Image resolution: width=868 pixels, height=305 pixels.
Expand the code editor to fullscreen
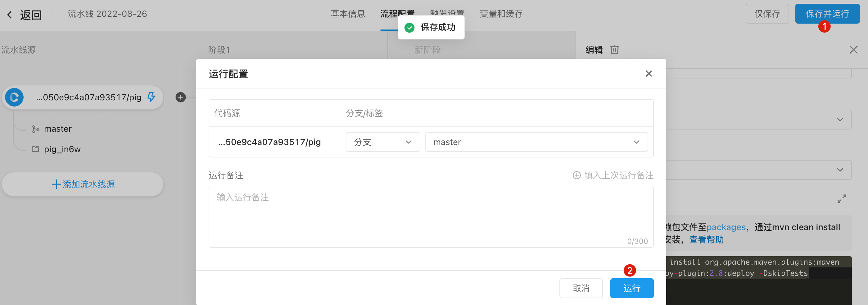click(x=841, y=198)
